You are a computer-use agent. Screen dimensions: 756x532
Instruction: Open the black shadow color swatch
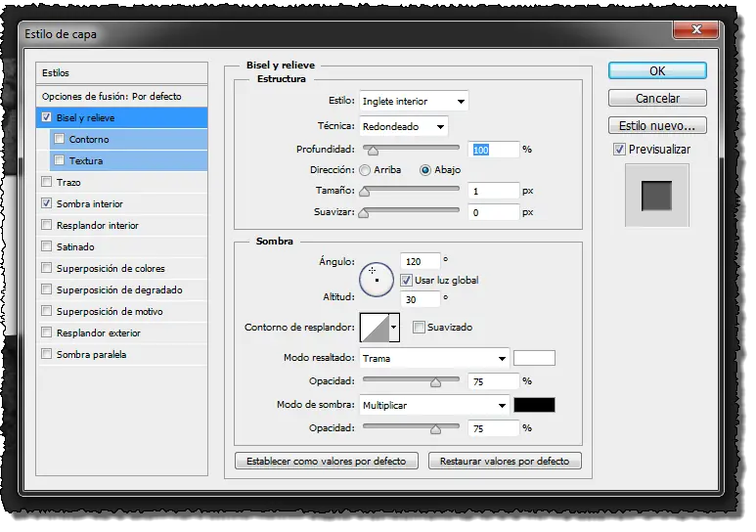(x=534, y=405)
